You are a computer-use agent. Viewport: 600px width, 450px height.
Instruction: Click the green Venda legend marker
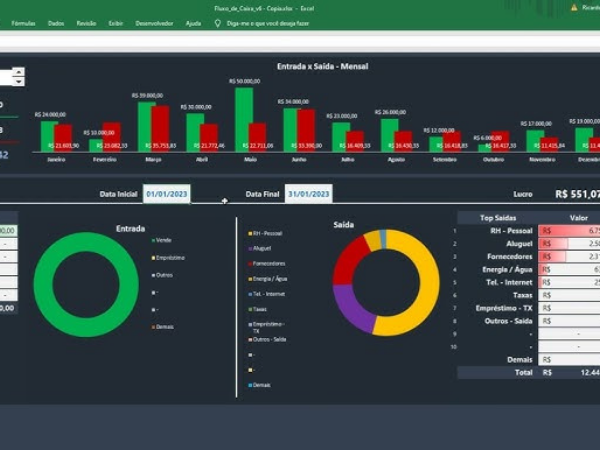[x=153, y=240]
